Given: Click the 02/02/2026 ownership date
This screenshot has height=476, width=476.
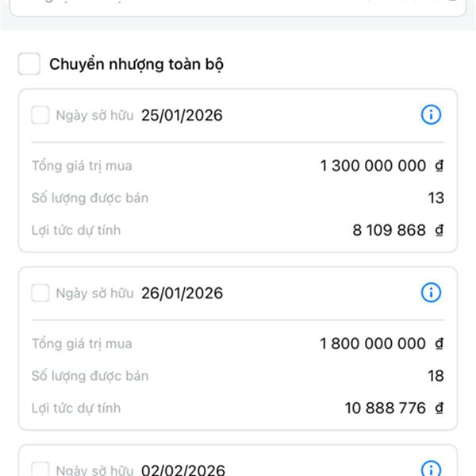Looking at the screenshot, I should [x=182, y=470].
